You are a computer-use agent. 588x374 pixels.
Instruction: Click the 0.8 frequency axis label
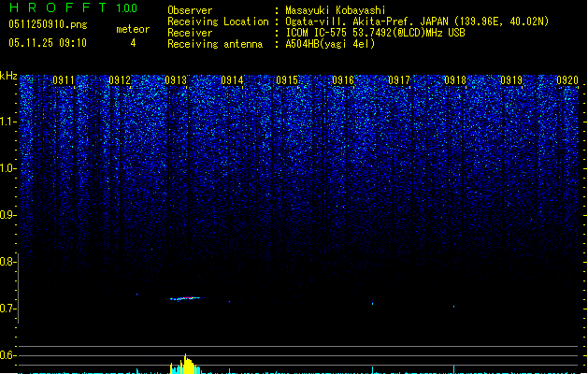pos(7,262)
